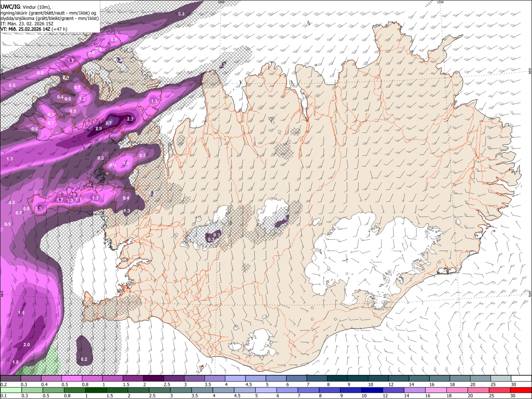Select the 'VT: Mið. 25.02.2026 14Z' valid time
This screenshot has width=532, height=399.
[26, 29]
